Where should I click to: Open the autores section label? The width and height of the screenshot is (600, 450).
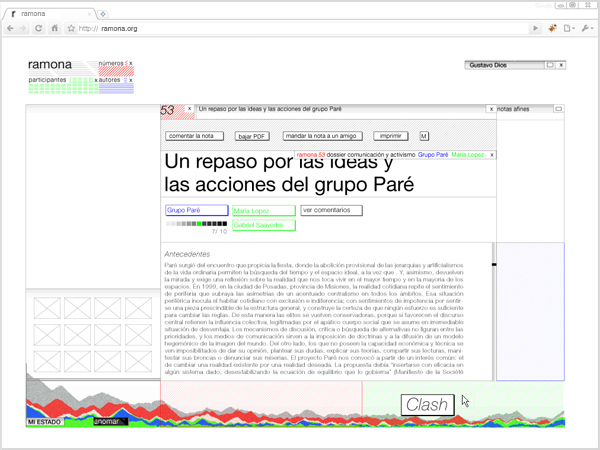pyautogui.click(x=109, y=80)
